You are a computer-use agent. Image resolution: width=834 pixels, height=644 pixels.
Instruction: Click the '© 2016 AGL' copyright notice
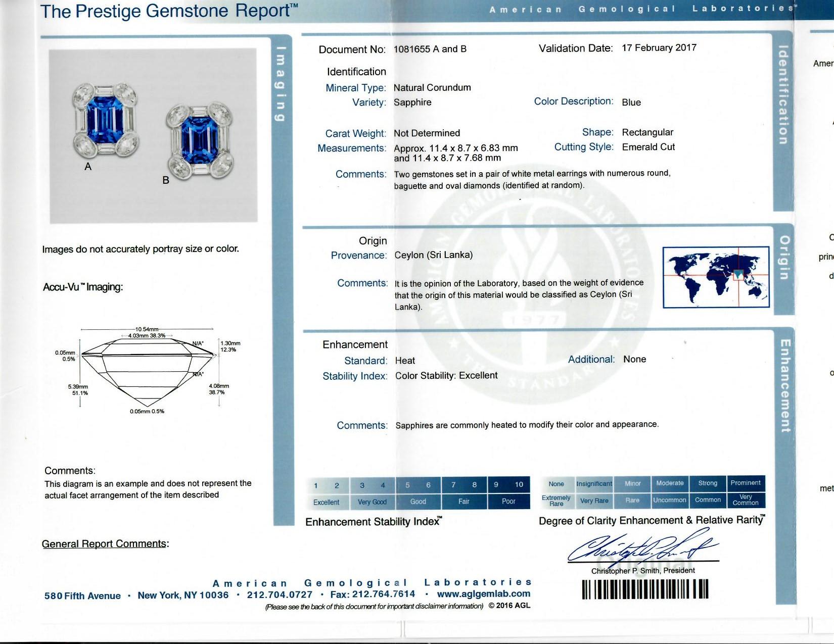click(509, 606)
